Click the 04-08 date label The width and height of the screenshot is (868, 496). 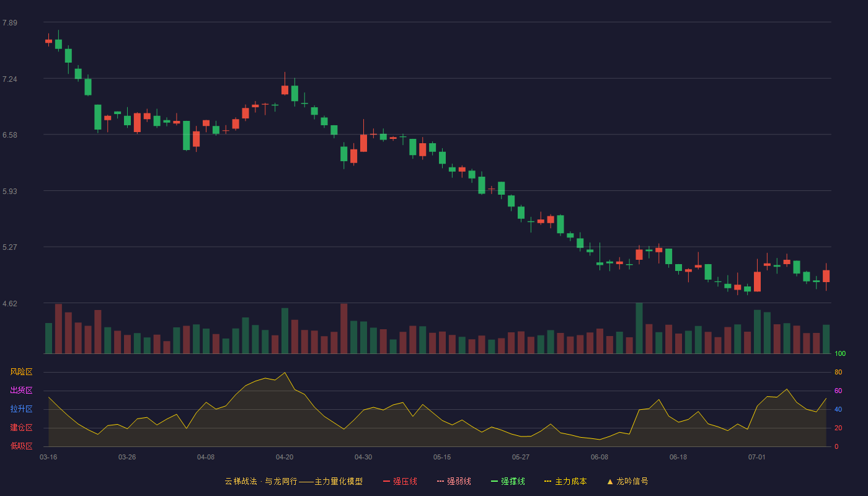[x=206, y=457]
